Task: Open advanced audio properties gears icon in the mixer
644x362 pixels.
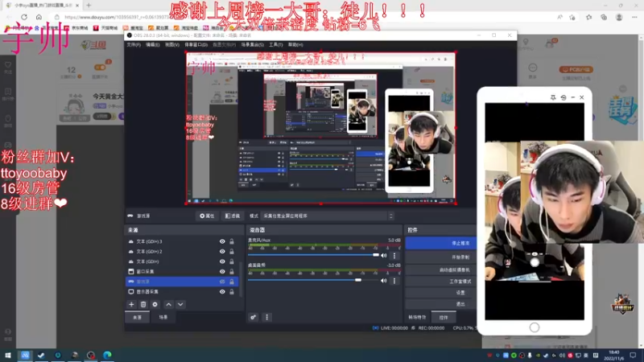Action: click(253, 317)
